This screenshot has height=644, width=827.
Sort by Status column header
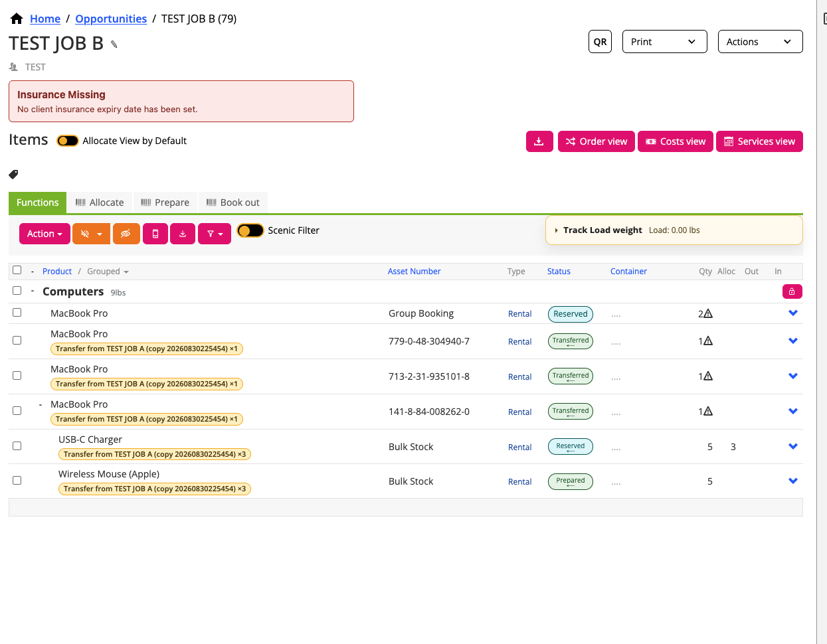559,272
